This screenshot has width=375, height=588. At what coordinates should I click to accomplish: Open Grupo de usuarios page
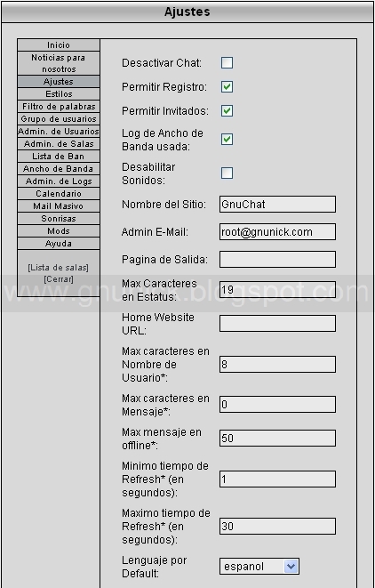[59, 119]
